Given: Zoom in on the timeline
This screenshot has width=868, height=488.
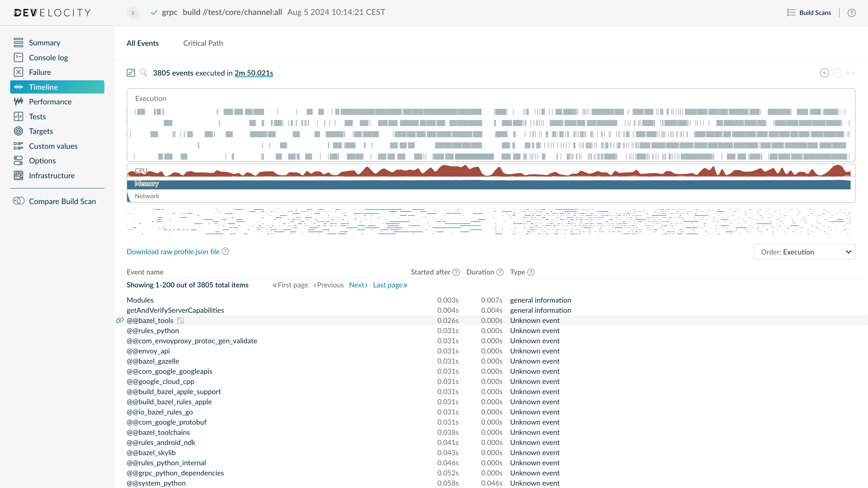Looking at the screenshot, I should [824, 73].
